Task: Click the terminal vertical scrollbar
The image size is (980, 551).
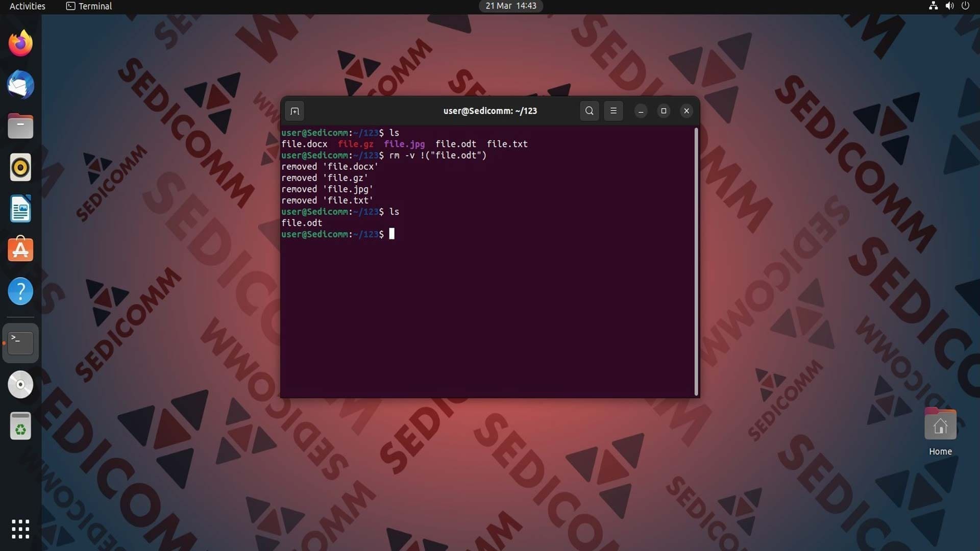Action: [696, 261]
